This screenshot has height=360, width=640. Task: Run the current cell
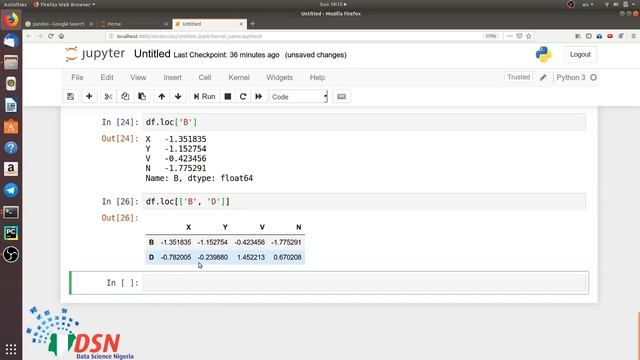tap(204, 97)
